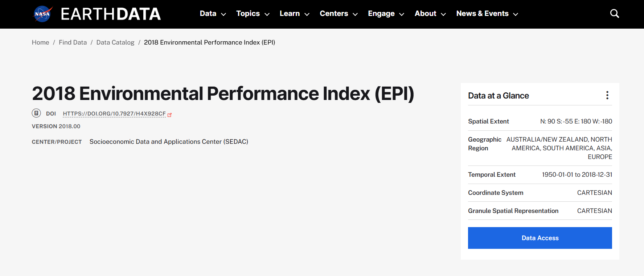This screenshot has height=276, width=644.
Task: Click Socioeconomic Data and Applications Center (SEDAC) text
Action: [x=169, y=142]
